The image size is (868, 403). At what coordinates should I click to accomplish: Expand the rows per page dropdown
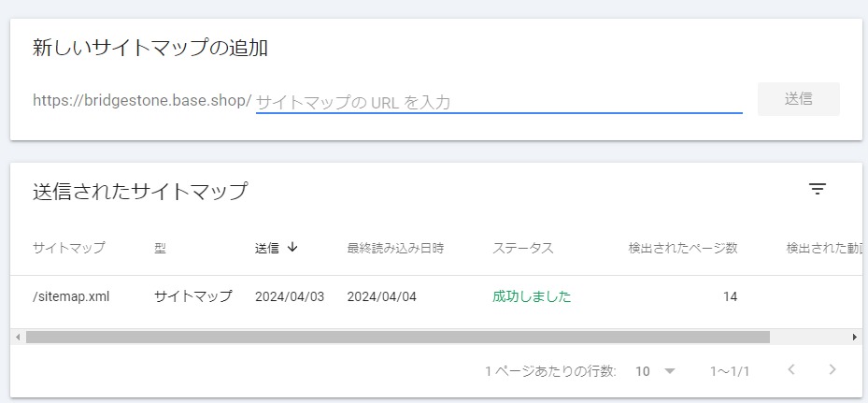click(x=670, y=371)
